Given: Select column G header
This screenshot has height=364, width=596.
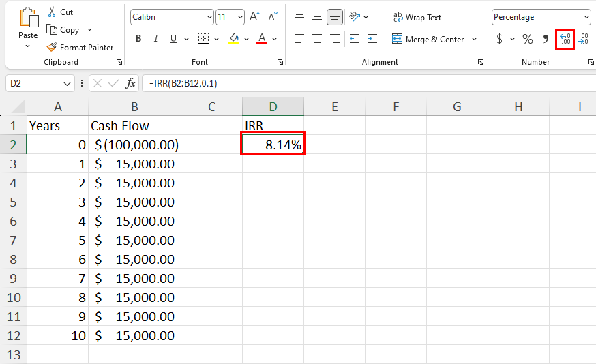Looking at the screenshot, I should tap(458, 107).
